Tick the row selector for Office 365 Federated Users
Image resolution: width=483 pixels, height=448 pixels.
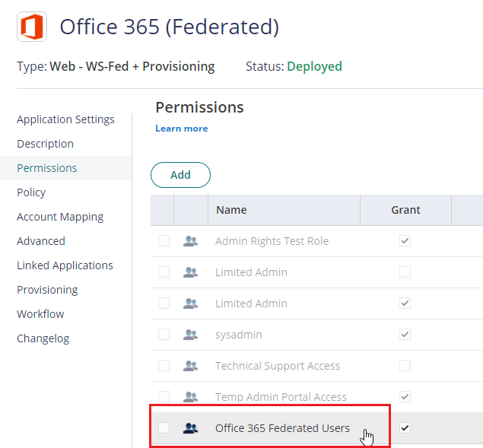tap(164, 428)
